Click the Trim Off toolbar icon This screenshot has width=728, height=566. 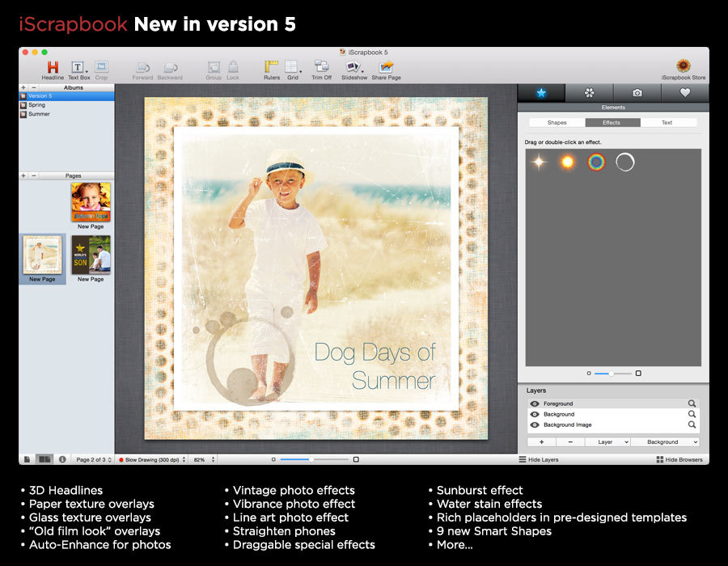point(321,67)
